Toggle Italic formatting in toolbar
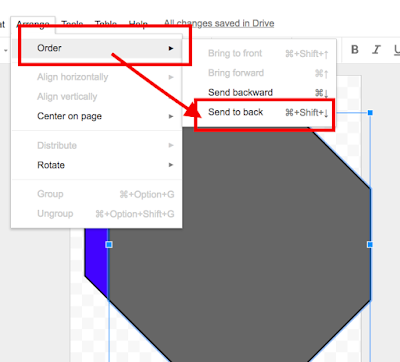The height and width of the screenshot is (362, 400). pyautogui.click(x=376, y=50)
